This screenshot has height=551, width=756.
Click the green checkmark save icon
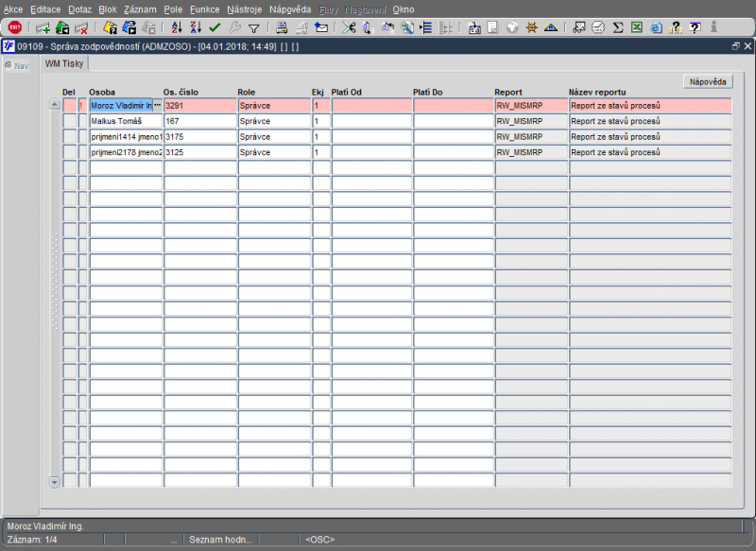(215, 28)
